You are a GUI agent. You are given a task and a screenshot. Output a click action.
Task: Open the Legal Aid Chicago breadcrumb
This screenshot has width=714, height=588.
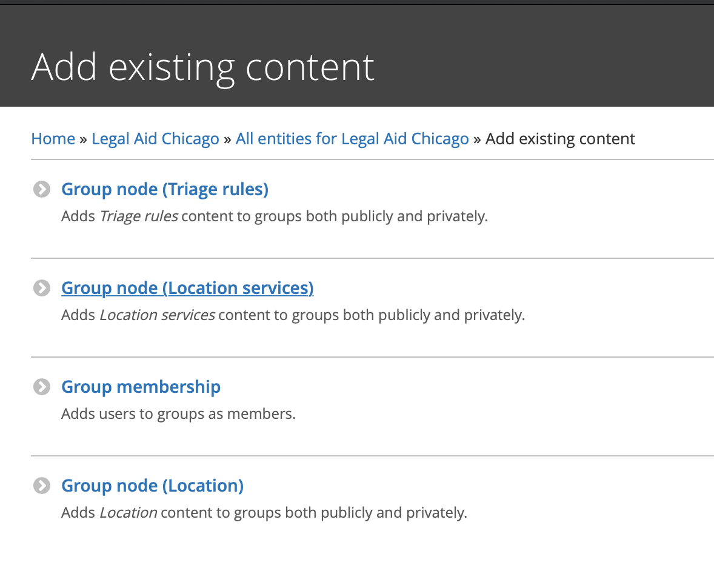[155, 138]
